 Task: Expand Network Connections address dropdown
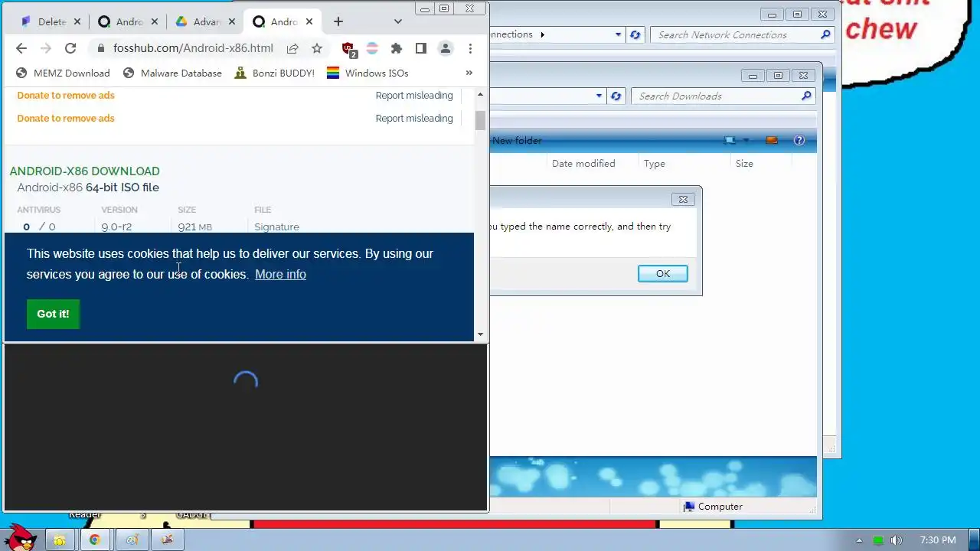click(x=618, y=34)
